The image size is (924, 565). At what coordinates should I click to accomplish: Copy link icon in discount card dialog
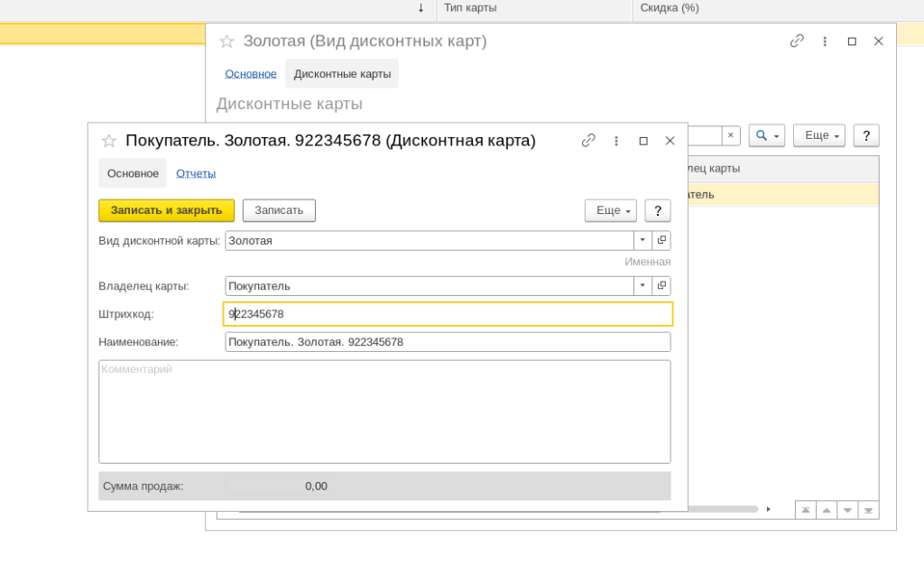coord(588,141)
